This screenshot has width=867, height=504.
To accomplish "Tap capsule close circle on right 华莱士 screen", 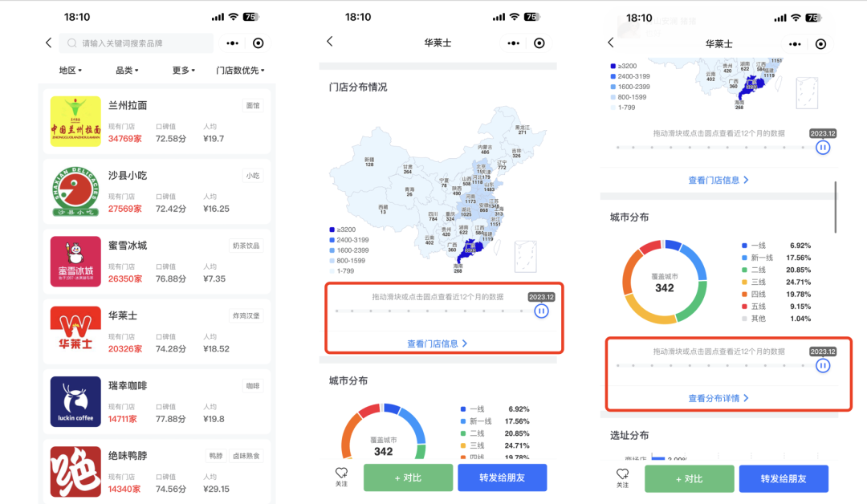I will pos(820,44).
